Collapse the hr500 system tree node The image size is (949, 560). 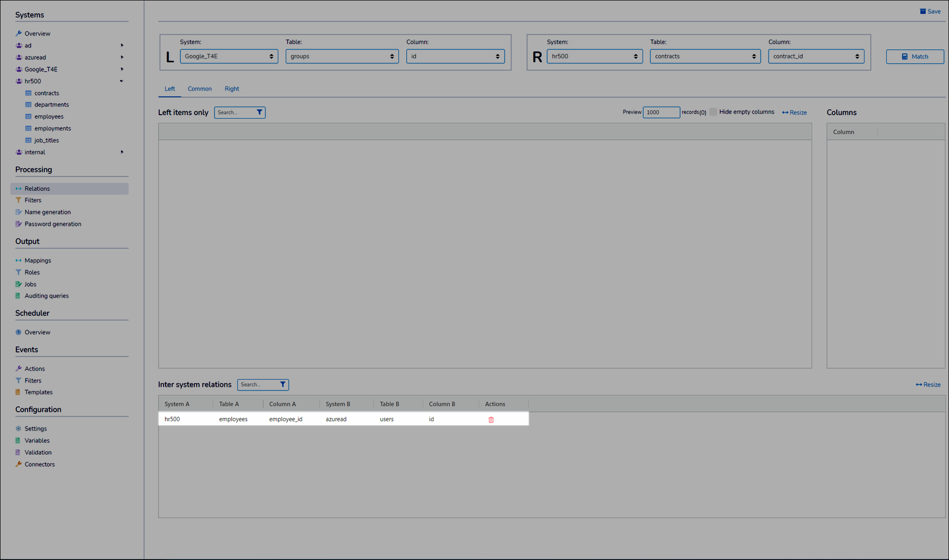pyautogui.click(x=122, y=81)
